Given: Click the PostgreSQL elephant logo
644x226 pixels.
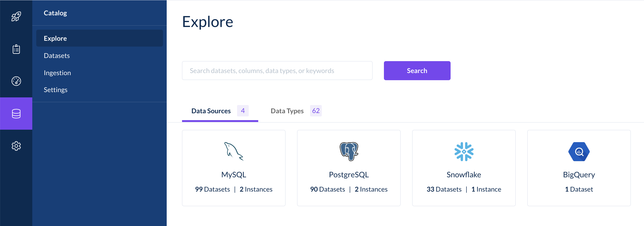Looking at the screenshot, I should coord(349,151).
